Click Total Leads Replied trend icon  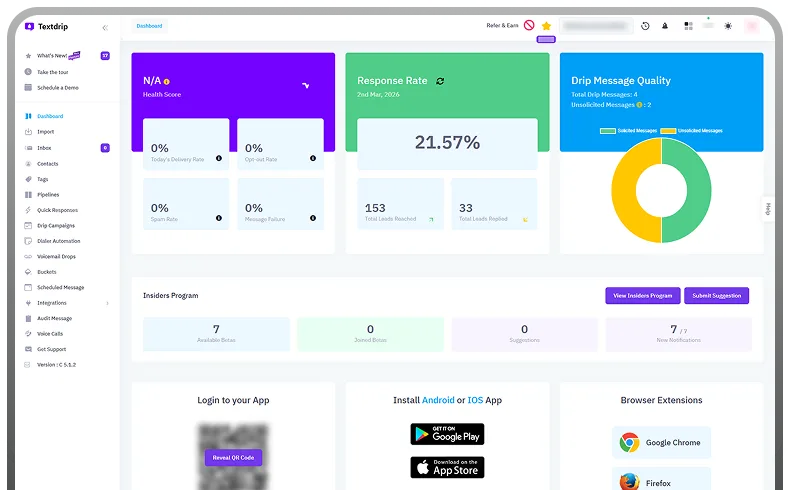525,219
